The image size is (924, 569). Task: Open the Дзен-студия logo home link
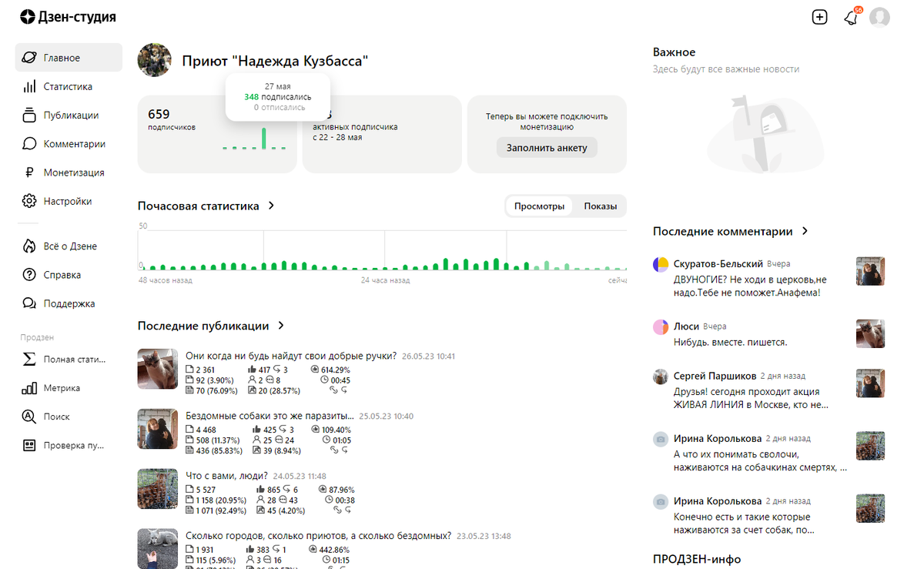69,16
